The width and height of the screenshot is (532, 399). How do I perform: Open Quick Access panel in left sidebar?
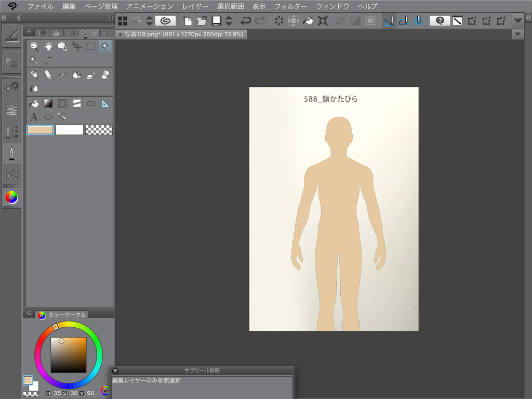pos(11,36)
